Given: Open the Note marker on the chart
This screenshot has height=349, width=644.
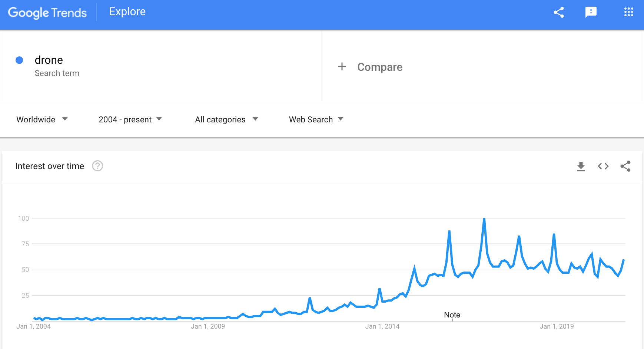Looking at the screenshot, I should point(452,315).
